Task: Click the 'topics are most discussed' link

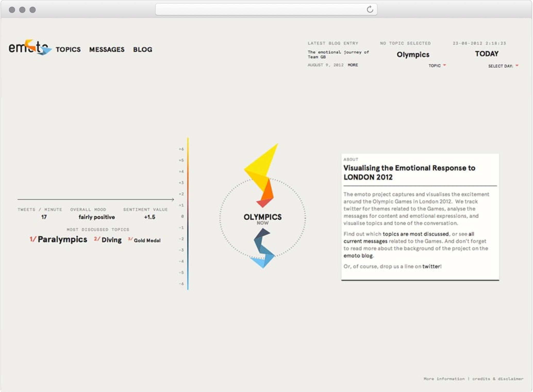Action: (x=415, y=234)
